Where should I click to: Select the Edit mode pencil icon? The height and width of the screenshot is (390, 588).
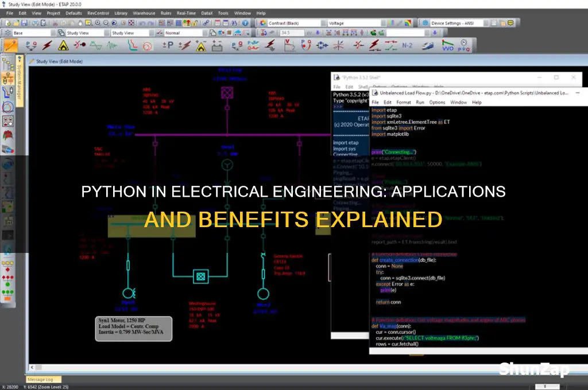(10, 45)
